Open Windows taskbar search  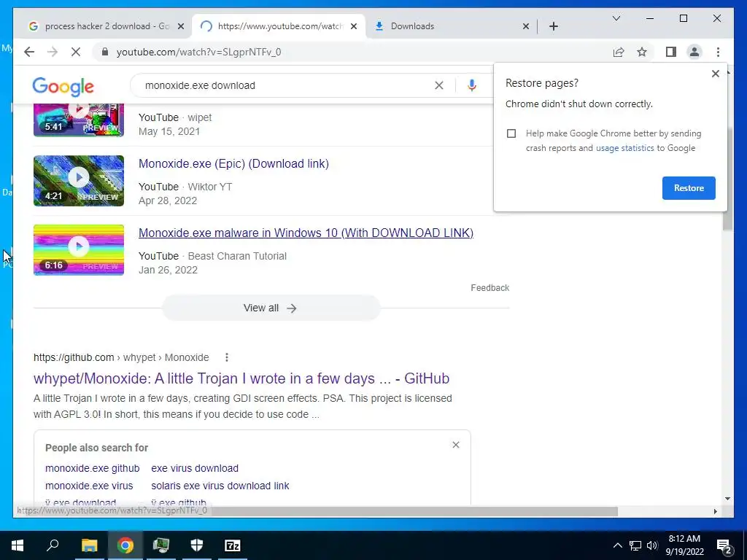tap(53, 545)
